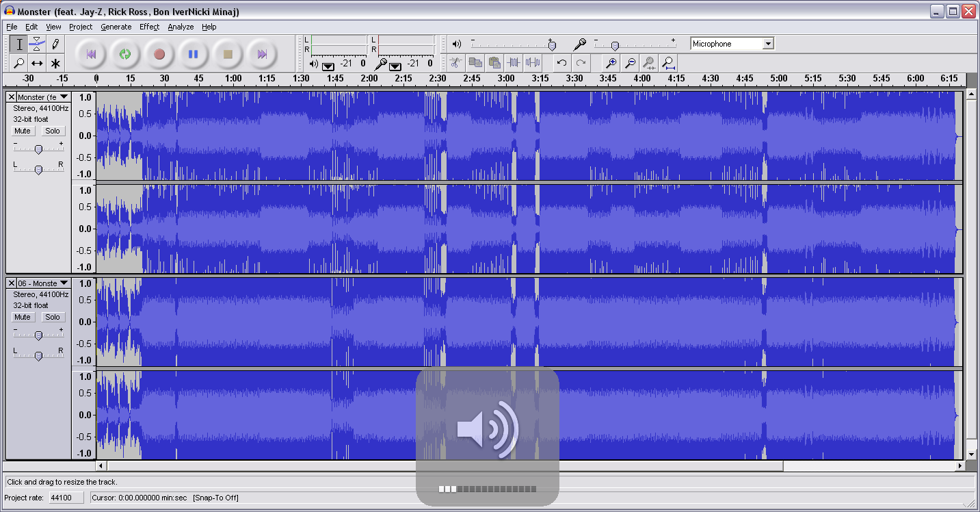Open the Help menu
The height and width of the screenshot is (512, 980).
[209, 27]
